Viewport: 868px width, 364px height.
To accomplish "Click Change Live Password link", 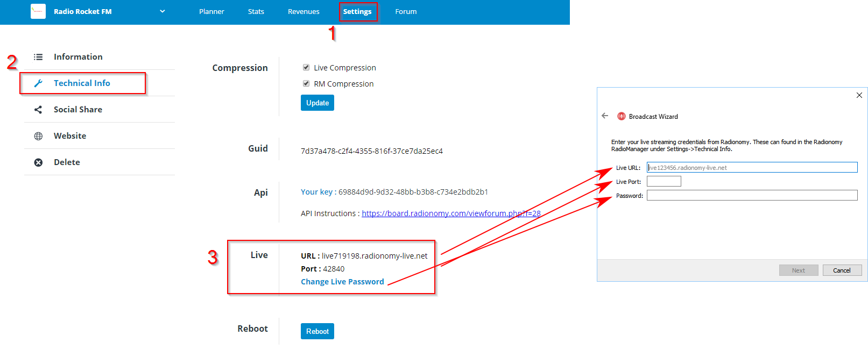I will 342,282.
